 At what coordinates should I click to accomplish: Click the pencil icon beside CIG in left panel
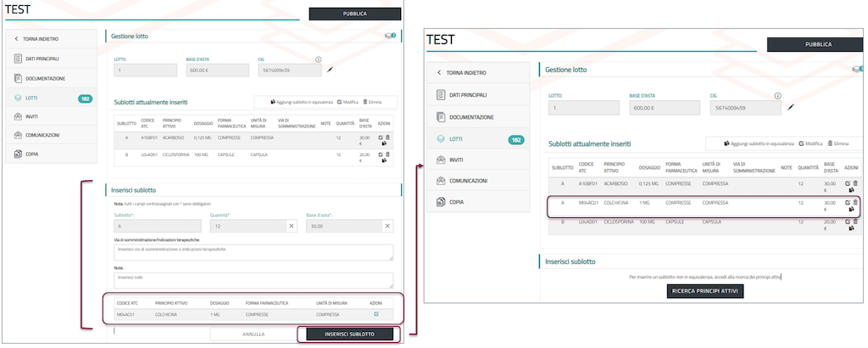point(331,70)
